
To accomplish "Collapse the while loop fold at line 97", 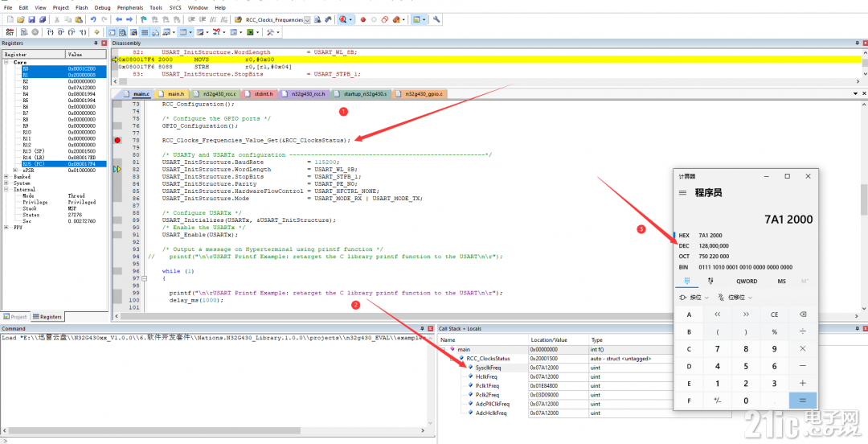I will pos(143,278).
